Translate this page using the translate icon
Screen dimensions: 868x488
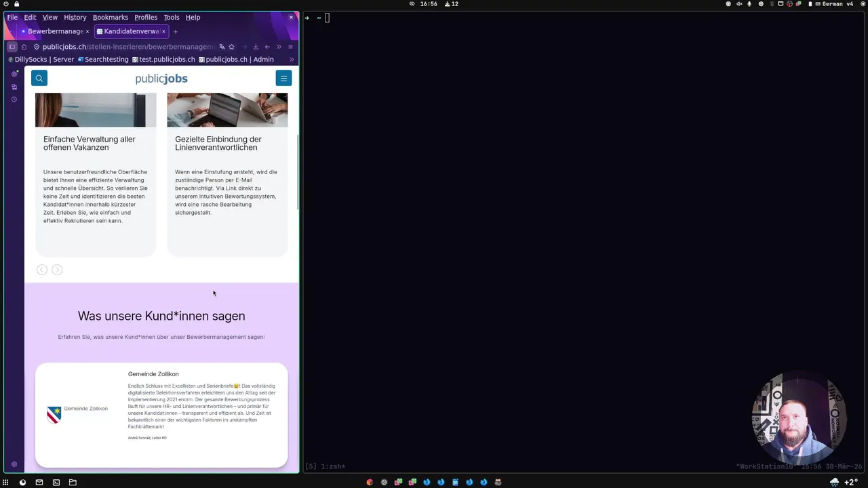tap(222, 47)
